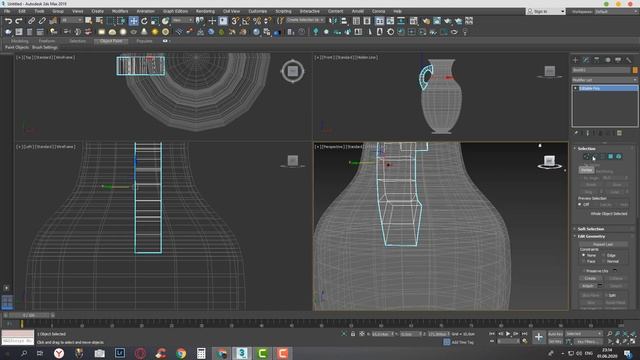640x360 pixels.
Task: Open the reference coordinate system dropdown
Action: [x=182, y=20]
